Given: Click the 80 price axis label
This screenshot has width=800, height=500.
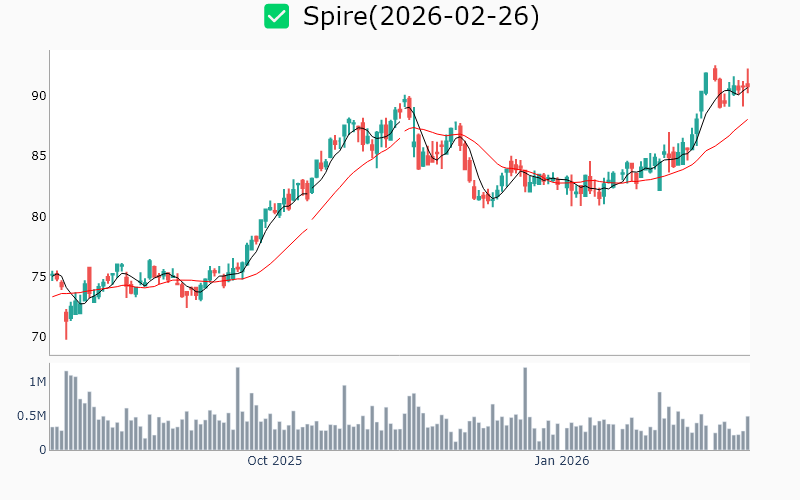Looking at the screenshot, I should (38, 216).
